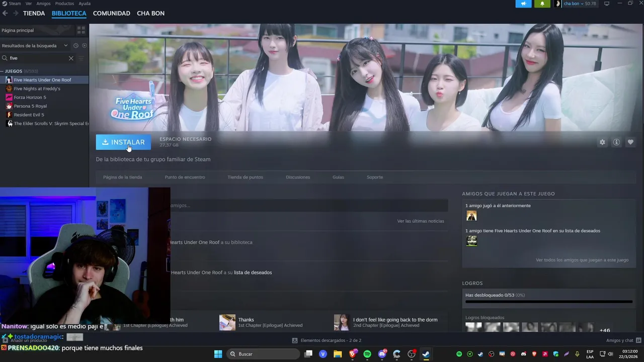
Task: Open the +46 locked achievements
Action: pyautogui.click(x=605, y=330)
